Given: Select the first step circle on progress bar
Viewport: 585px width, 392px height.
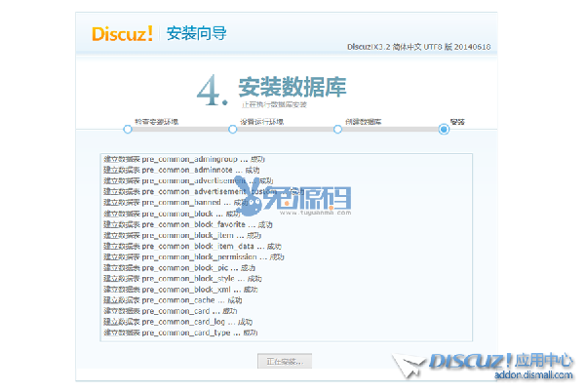Looking at the screenshot, I should (x=128, y=130).
